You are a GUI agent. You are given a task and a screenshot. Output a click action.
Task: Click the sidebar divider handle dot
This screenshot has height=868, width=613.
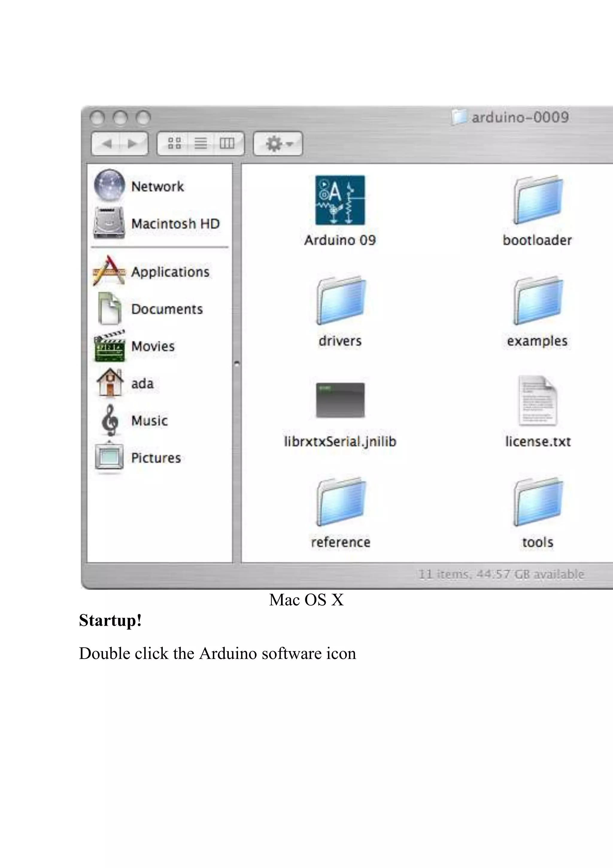coord(237,364)
